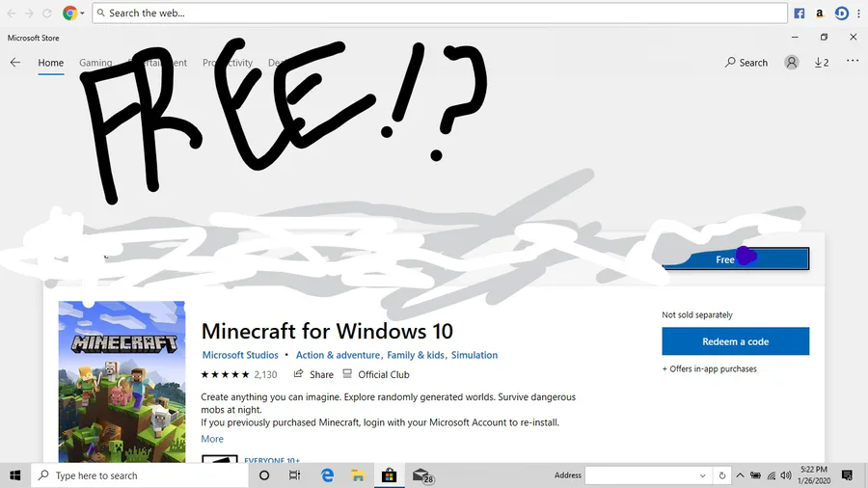Refresh the Address toolbar
The width and height of the screenshot is (868, 488).
pos(721,475)
